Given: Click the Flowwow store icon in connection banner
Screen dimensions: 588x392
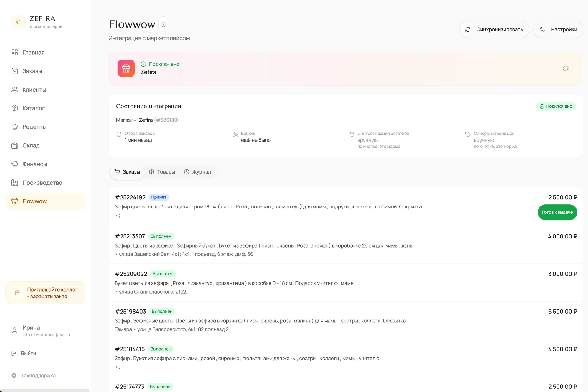Looking at the screenshot, I should [126, 68].
